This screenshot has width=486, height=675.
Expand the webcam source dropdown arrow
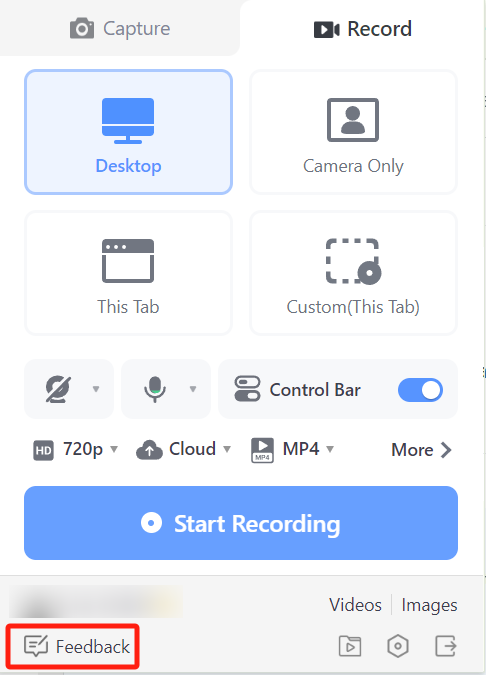[x=96, y=389]
